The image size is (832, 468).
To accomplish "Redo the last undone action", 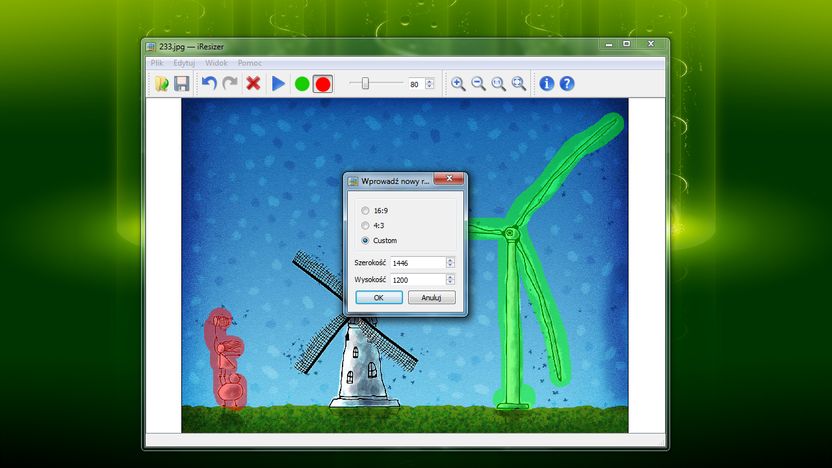I will [x=230, y=84].
